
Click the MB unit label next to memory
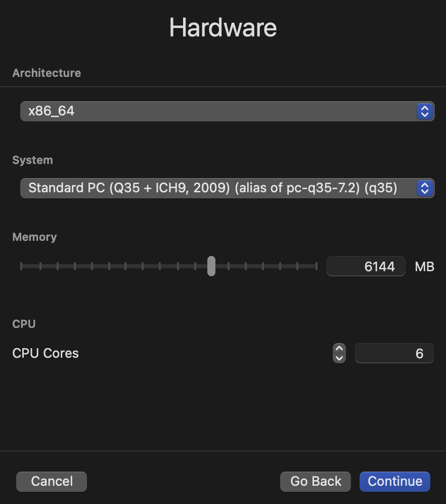click(424, 267)
